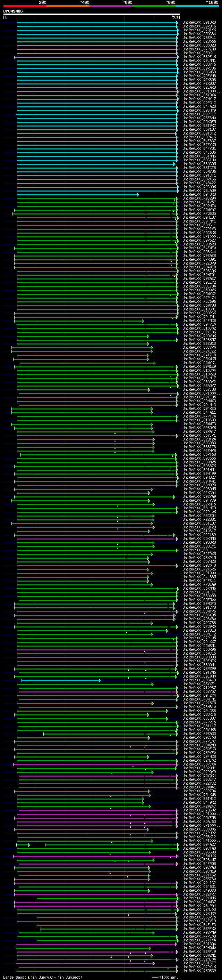Click the green ~80% identity legend segment
222x980 pixels.
[x=154, y=6]
